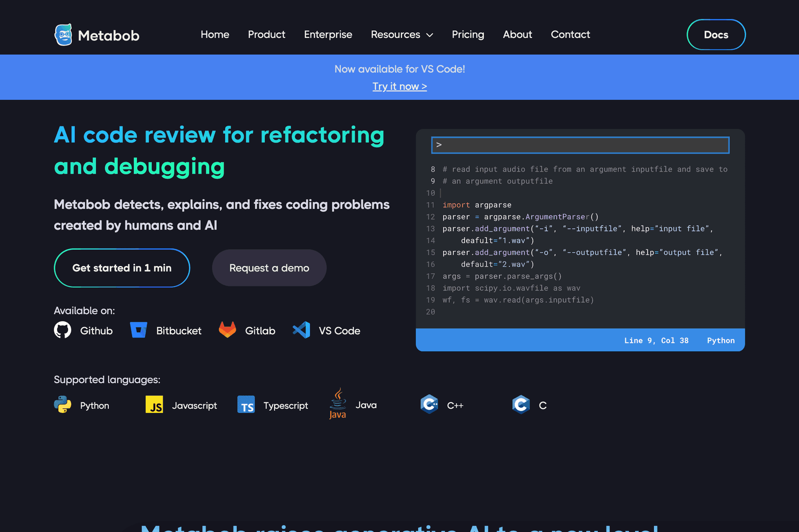Click the 'Now available for VS Code!' banner text
This screenshot has height=532, width=799.
pyautogui.click(x=399, y=69)
